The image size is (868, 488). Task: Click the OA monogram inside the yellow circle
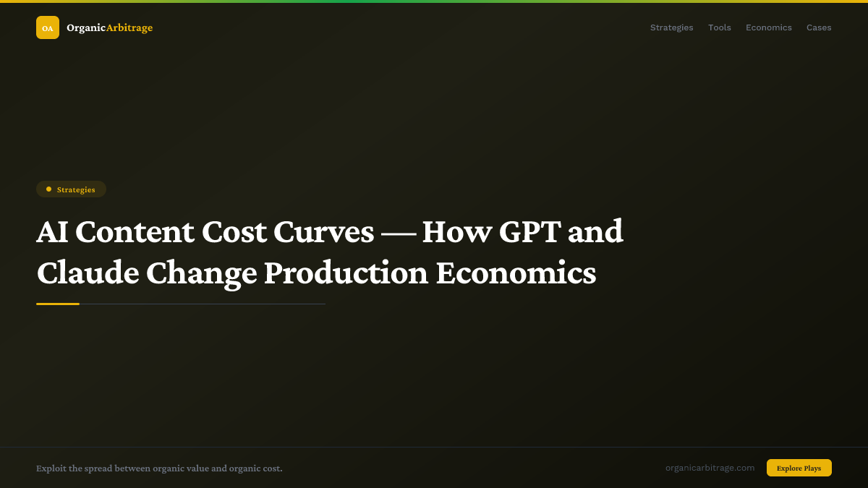pyautogui.click(x=48, y=27)
